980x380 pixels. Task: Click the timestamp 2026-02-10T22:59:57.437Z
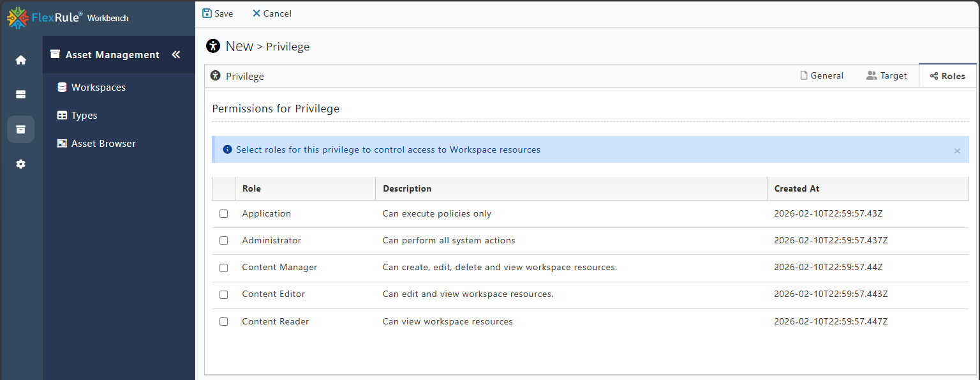[831, 241]
